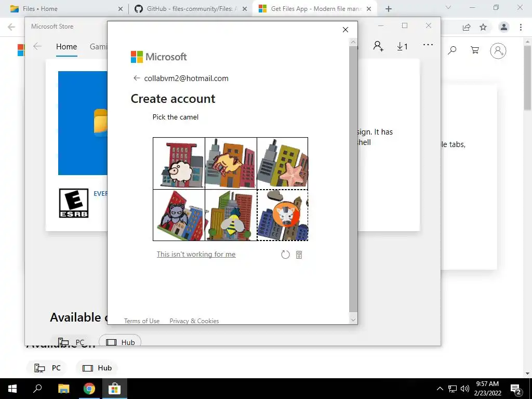Close the Get Files App tab
The height and width of the screenshot is (399, 532).
[x=369, y=9]
